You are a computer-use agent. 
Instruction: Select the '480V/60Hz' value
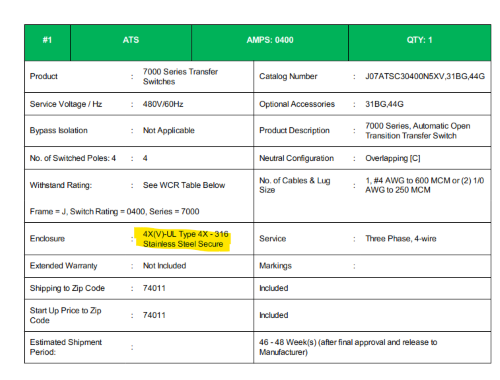pyautogui.click(x=163, y=104)
